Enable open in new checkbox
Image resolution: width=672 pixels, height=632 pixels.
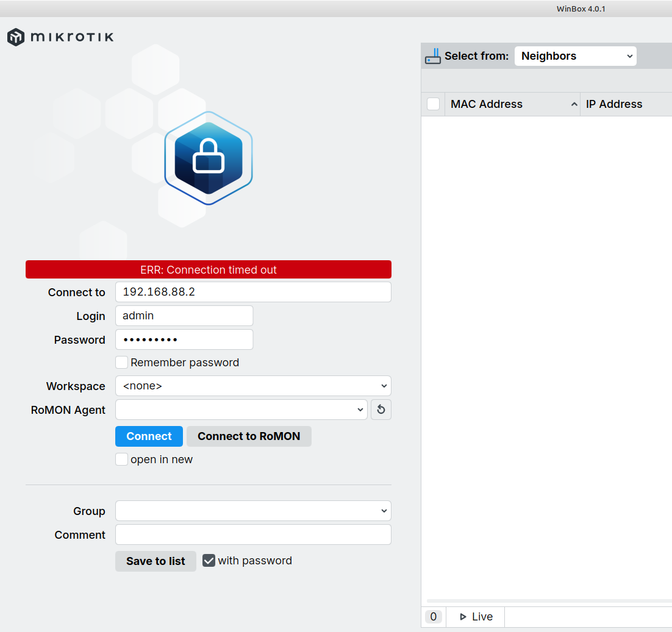coord(122,459)
